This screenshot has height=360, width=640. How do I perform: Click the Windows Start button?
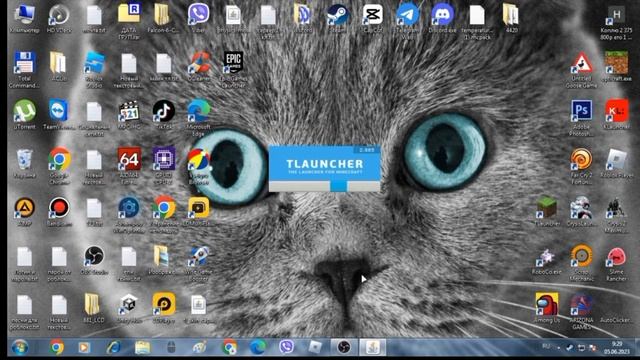click(20, 347)
